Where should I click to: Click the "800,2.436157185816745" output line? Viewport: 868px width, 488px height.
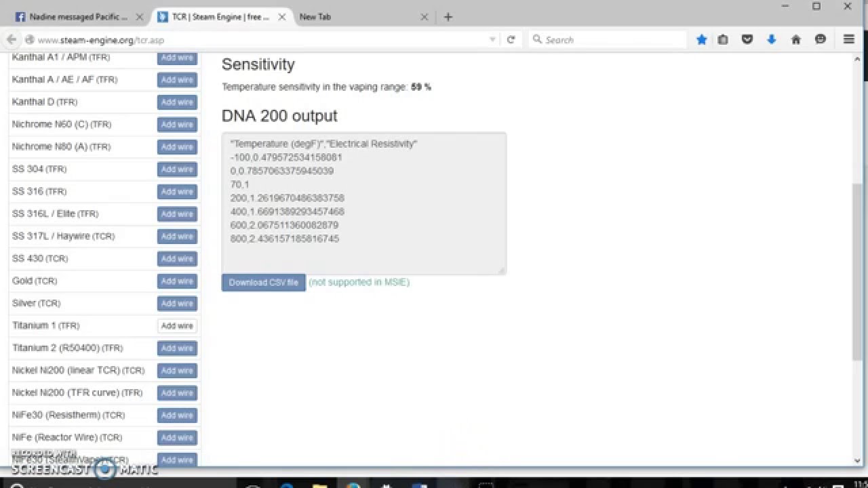(x=285, y=239)
